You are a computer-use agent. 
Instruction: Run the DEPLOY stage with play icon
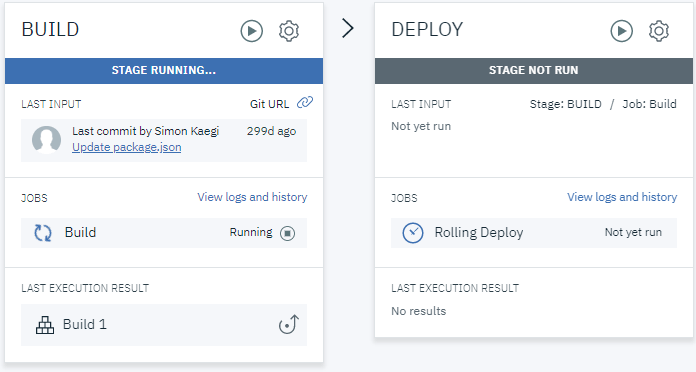(621, 31)
